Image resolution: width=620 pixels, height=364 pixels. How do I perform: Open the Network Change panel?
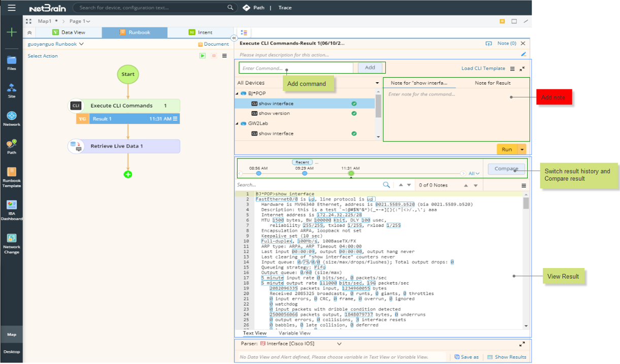pos(11,239)
